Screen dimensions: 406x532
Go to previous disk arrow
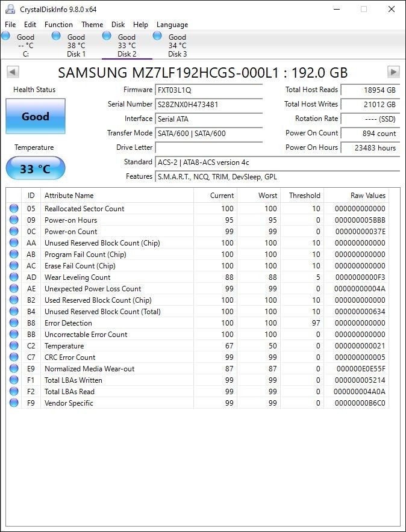(x=13, y=72)
